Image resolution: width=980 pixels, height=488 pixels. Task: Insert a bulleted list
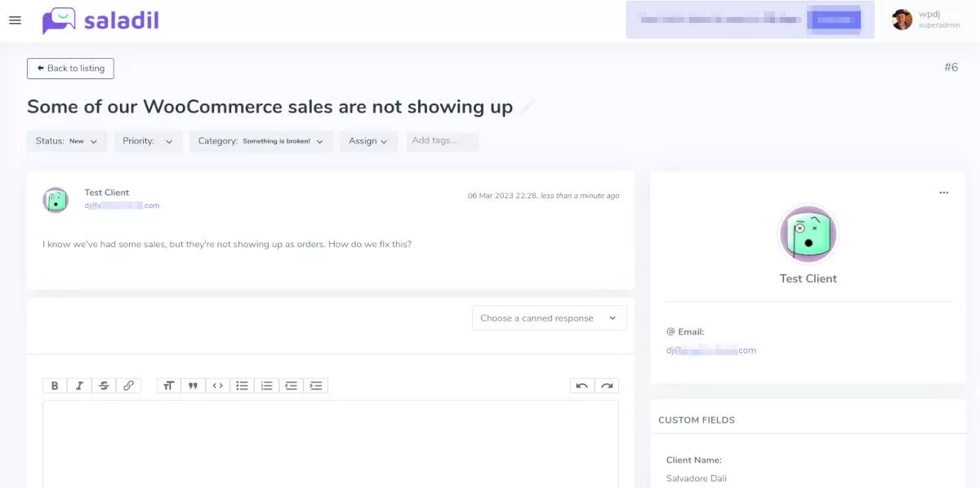pyautogui.click(x=243, y=386)
